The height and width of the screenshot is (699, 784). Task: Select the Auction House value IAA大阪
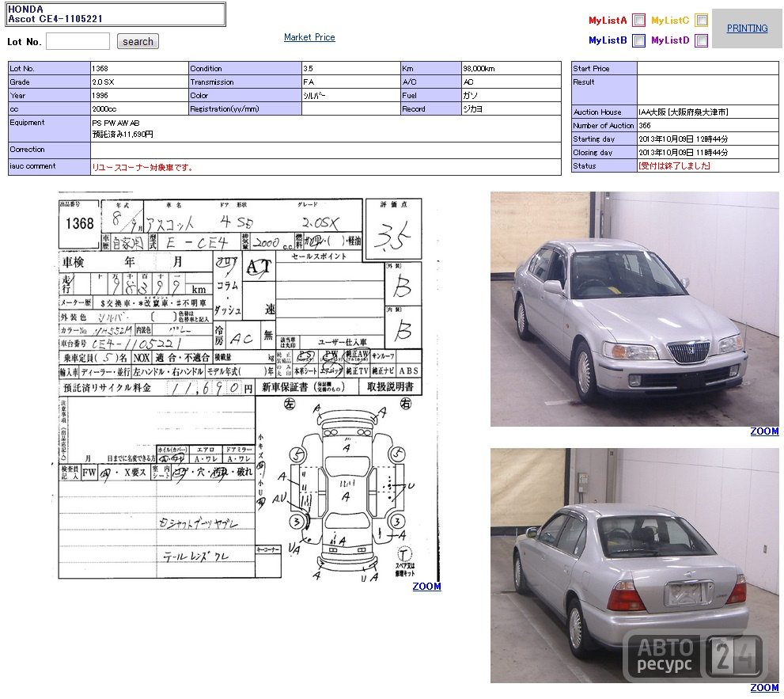(x=684, y=112)
